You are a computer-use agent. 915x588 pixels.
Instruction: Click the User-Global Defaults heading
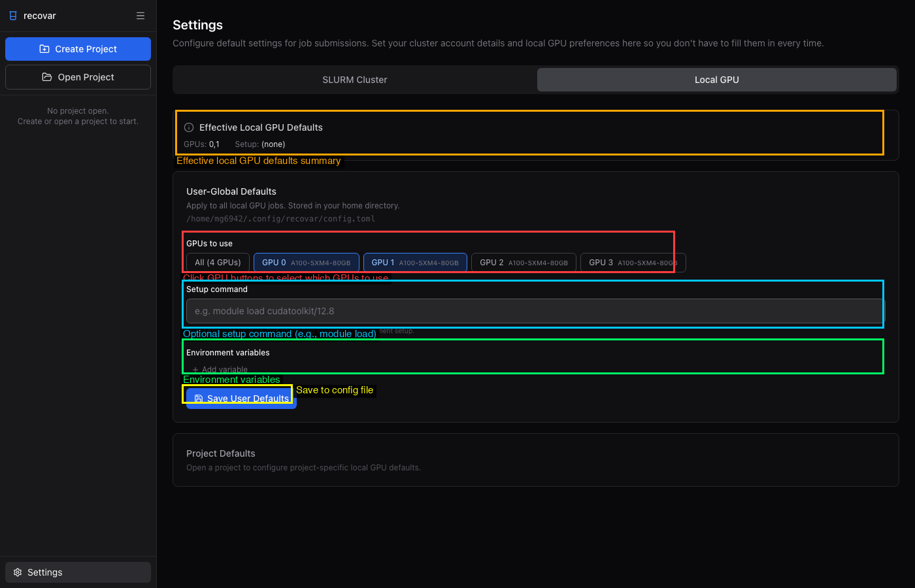coord(231,191)
